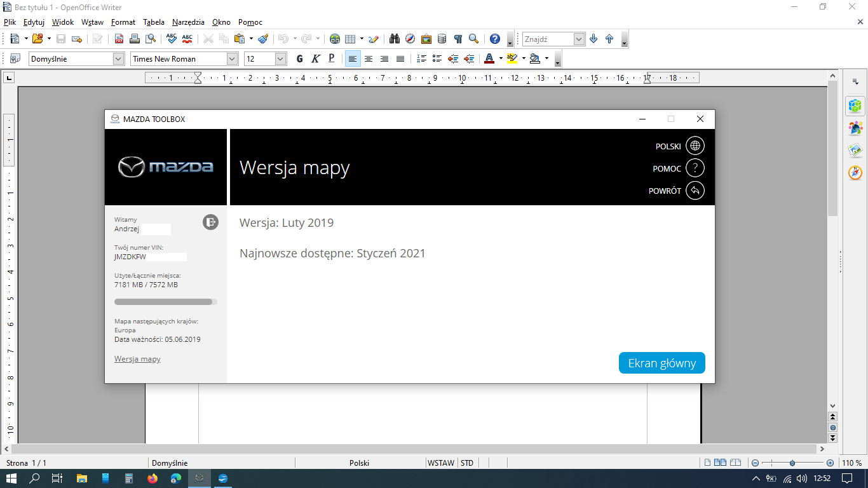Toggle italic formatting K button
This screenshot has height=488, width=868.
click(316, 59)
